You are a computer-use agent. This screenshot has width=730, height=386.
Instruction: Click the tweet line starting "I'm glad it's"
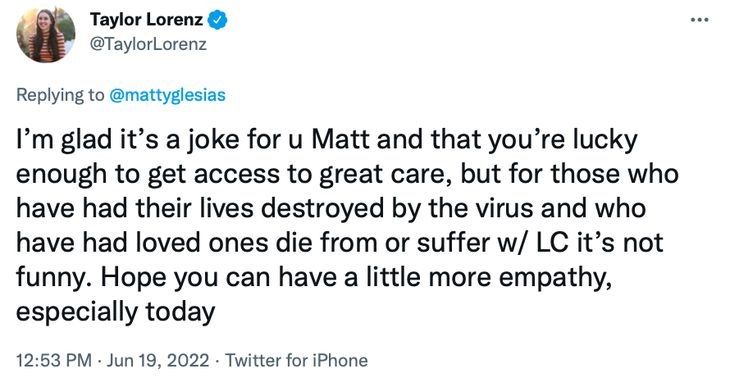[x=326, y=140]
